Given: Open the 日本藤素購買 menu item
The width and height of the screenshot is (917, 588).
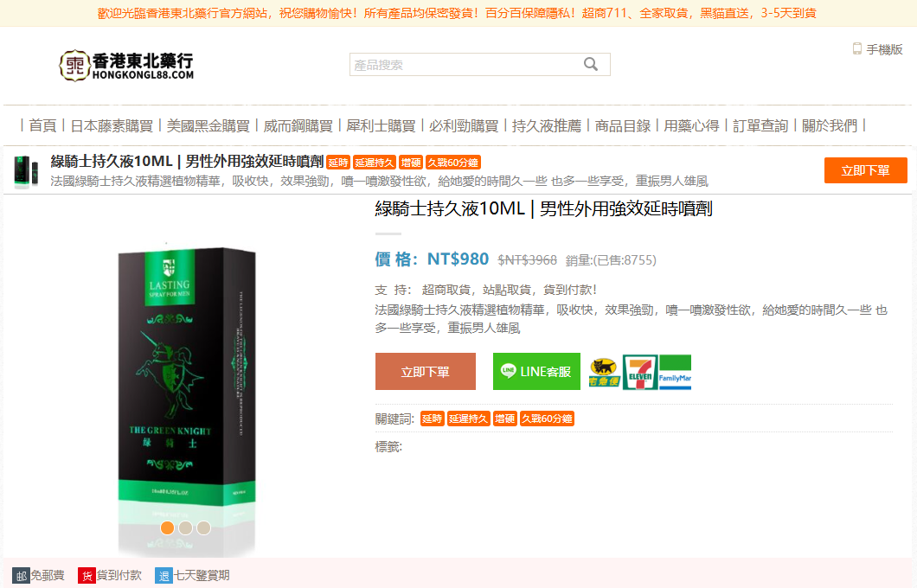Looking at the screenshot, I should (112, 125).
